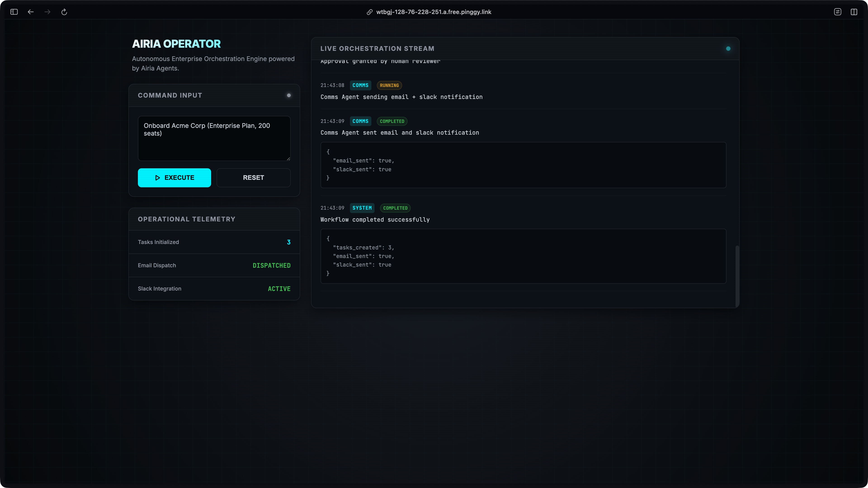Click the Command Input status indicator dot

tap(289, 95)
